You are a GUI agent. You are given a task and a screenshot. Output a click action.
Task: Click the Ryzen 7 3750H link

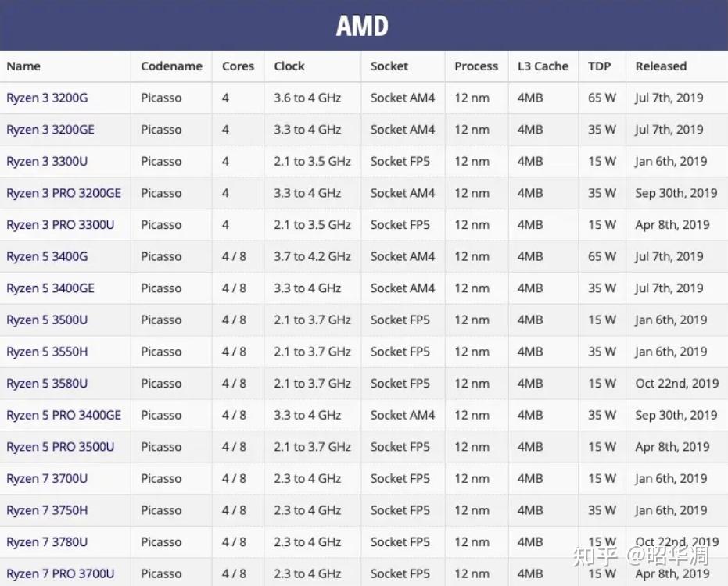coord(47,510)
